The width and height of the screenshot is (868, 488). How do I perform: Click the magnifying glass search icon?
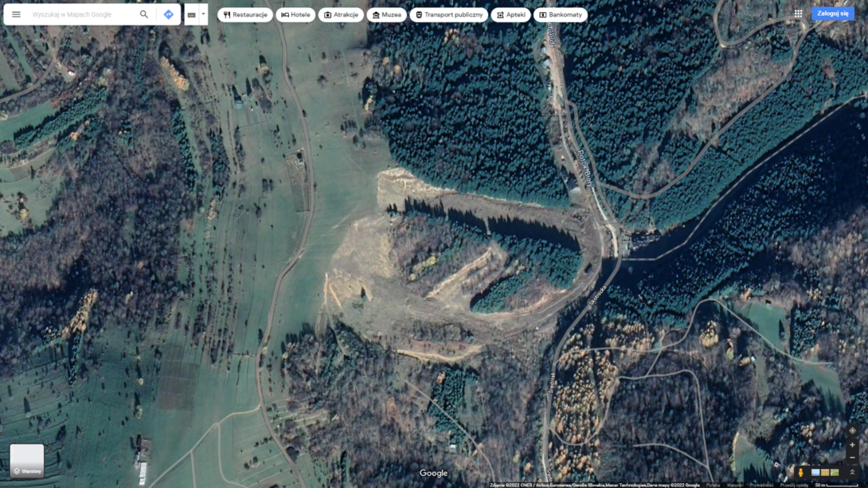pyautogui.click(x=144, y=14)
